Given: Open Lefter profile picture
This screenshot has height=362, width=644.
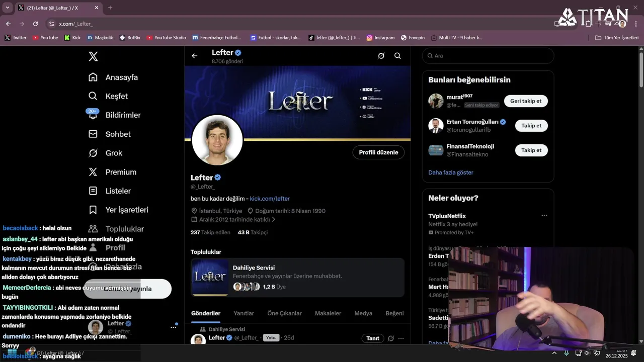Looking at the screenshot, I should tap(217, 140).
